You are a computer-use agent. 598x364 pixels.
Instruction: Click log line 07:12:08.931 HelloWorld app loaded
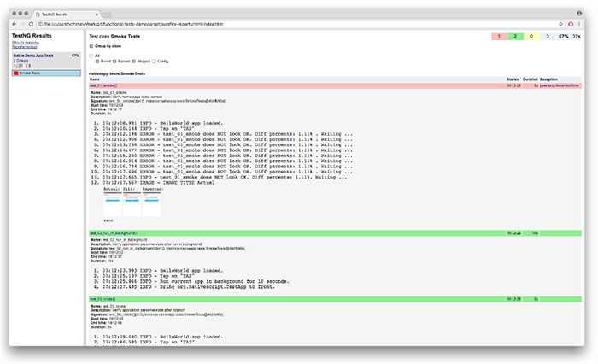[162, 123]
